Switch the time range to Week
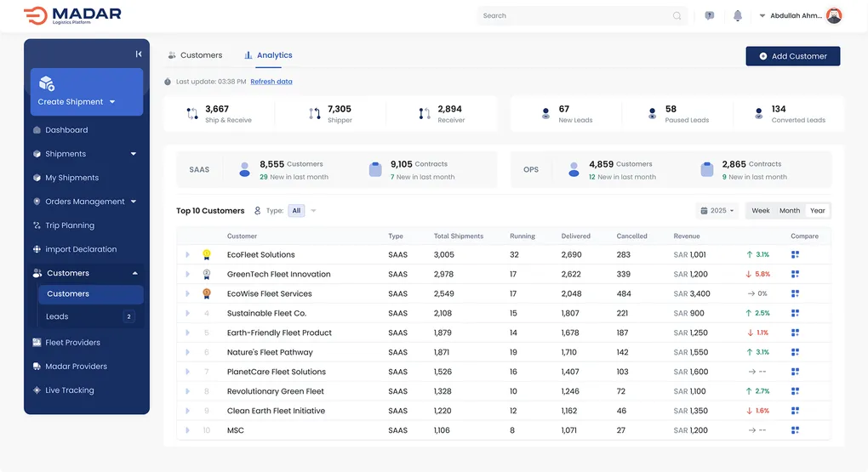 [x=760, y=211]
